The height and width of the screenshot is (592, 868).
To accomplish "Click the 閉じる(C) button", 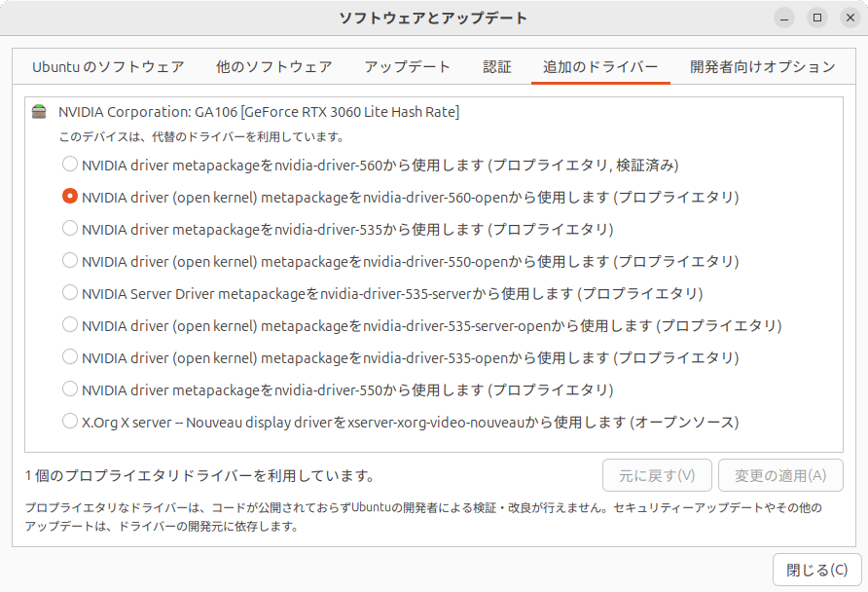I will (817, 570).
